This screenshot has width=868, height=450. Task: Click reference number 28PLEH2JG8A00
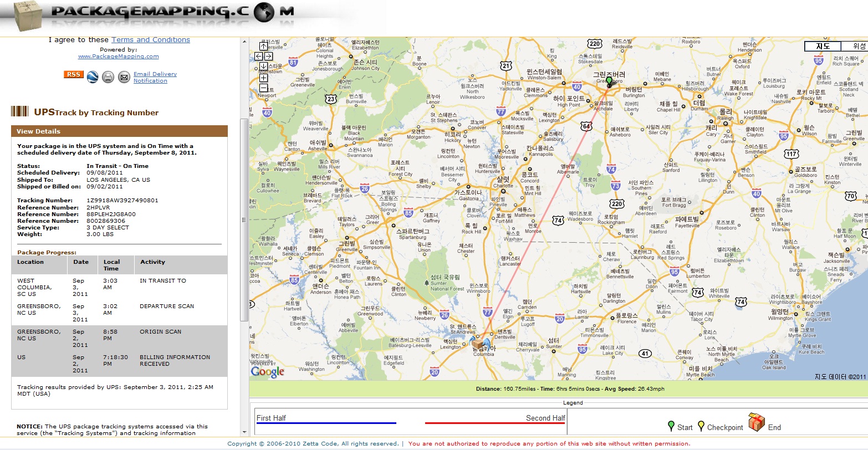tap(111, 214)
